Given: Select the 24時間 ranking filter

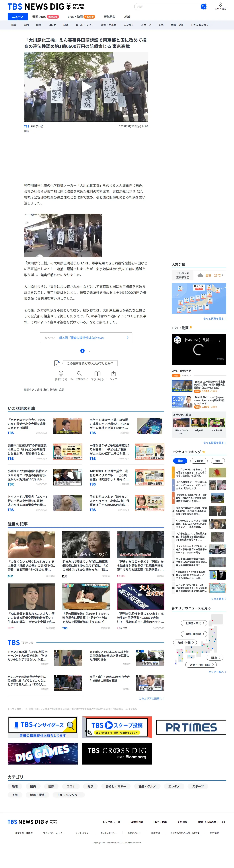Looking at the screenshot, I should point(199,461).
